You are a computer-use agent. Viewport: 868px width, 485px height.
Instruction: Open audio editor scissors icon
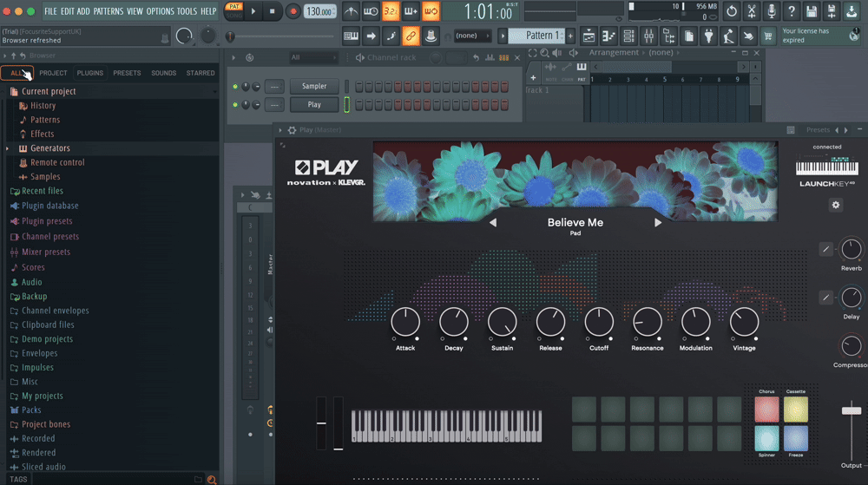751,11
